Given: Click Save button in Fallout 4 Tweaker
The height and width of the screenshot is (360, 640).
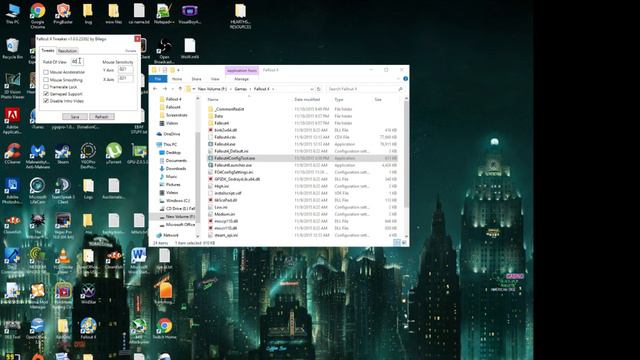Looking at the screenshot, I should click(75, 117).
